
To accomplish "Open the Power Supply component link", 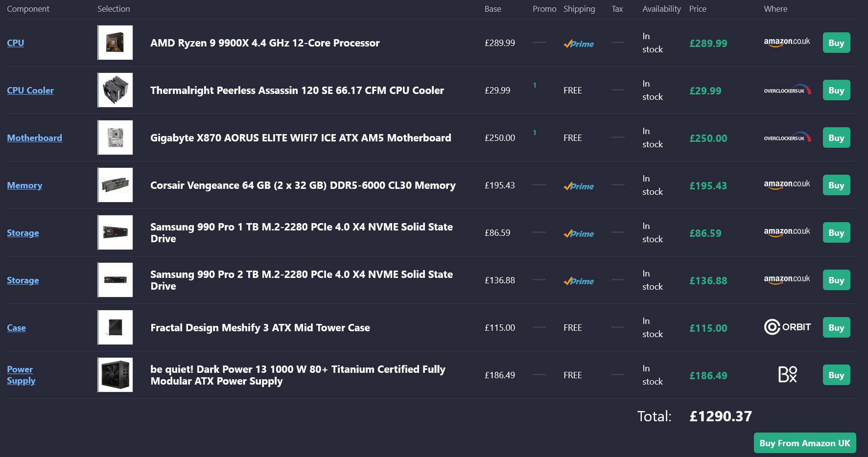I will pos(21,375).
